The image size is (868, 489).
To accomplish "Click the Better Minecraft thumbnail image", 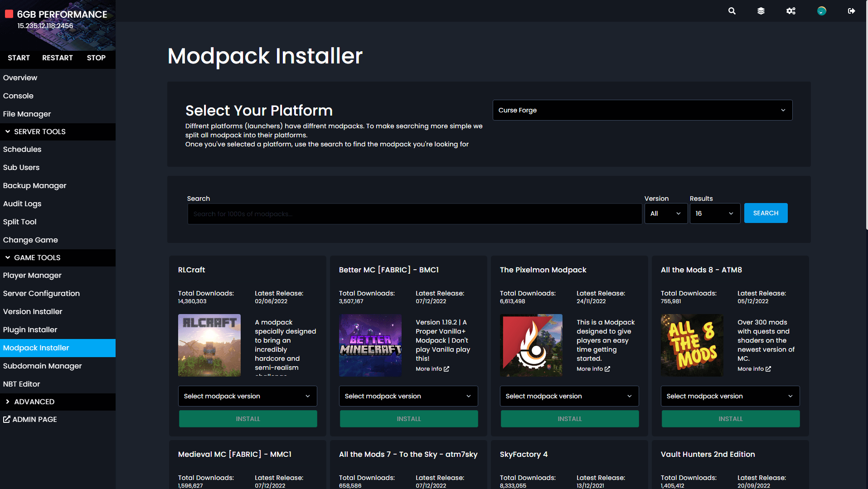I will click(x=370, y=345).
